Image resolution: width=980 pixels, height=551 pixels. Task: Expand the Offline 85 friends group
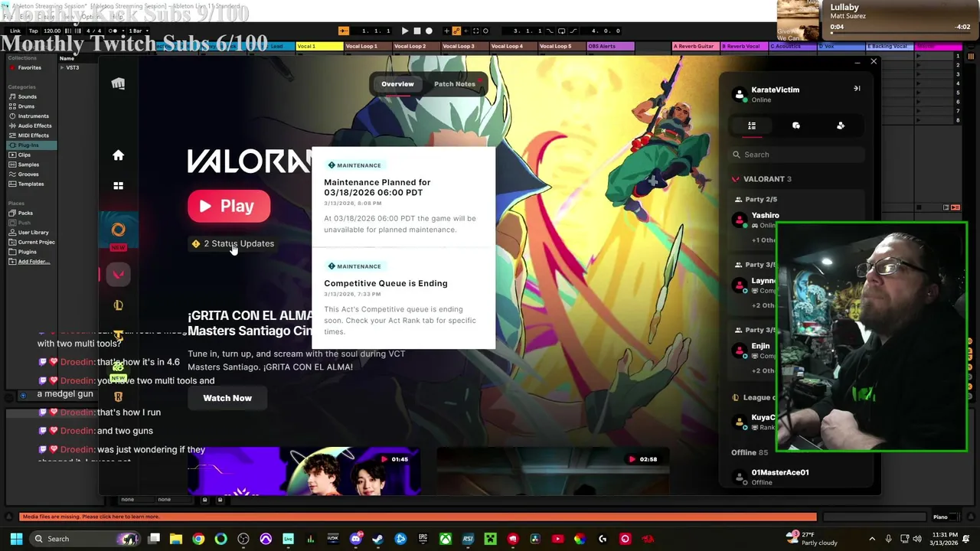click(749, 452)
